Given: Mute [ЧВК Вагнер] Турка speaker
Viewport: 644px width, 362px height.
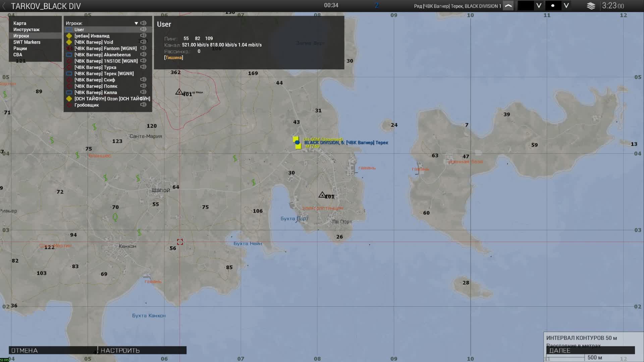Looking at the screenshot, I should (x=144, y=67).
